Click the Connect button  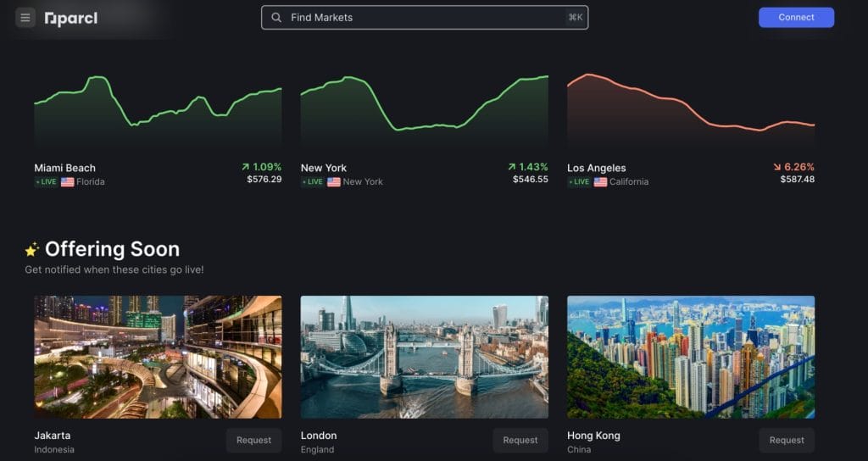point(796,18)
